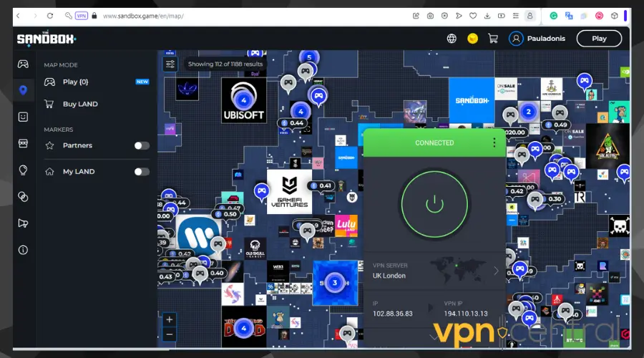Click the cluster marker labeled 3
The height and width of the screenshot is (358, 644).
334,282
